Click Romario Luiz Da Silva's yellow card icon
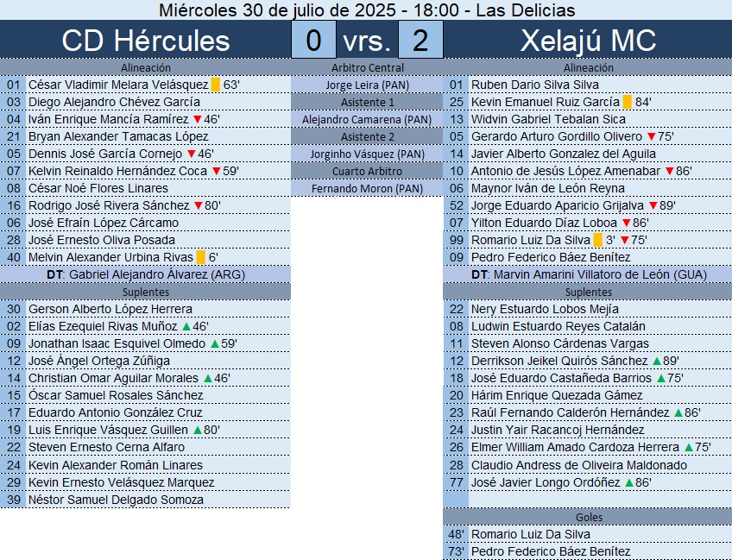The height and width of the screenshot is (560, 732). click(598, 240)
